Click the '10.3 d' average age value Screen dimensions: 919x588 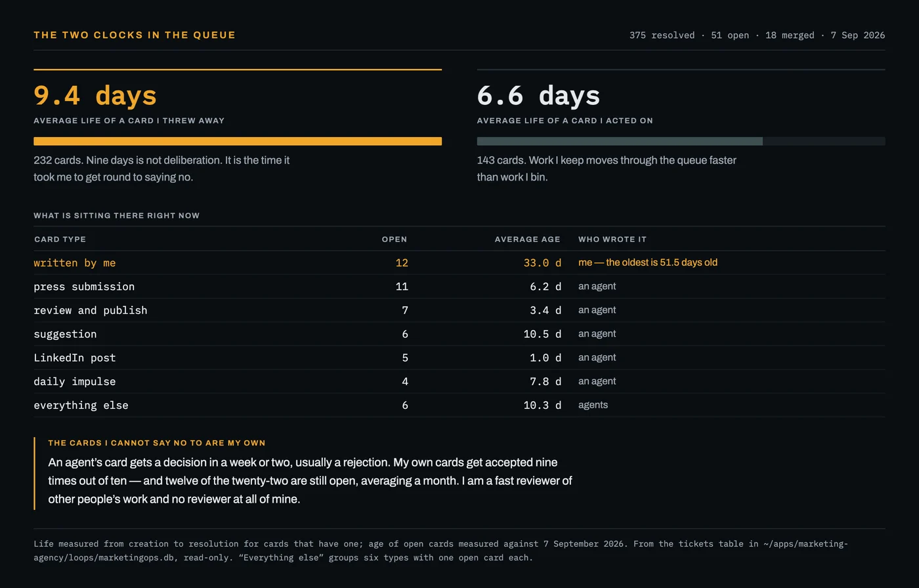(x=542, y=406)
